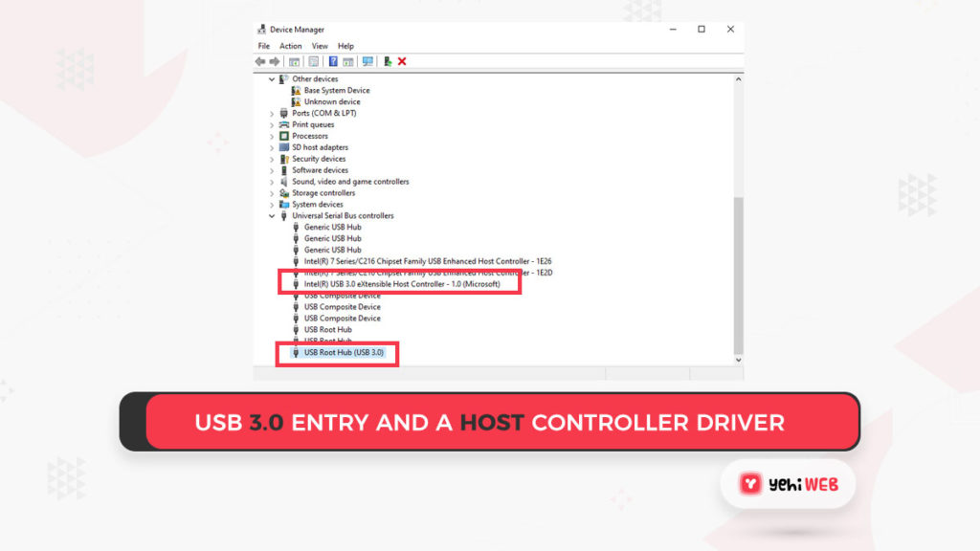
Task: Click the vertical scrollbar's up arrow
Action: tap(737, 78)
